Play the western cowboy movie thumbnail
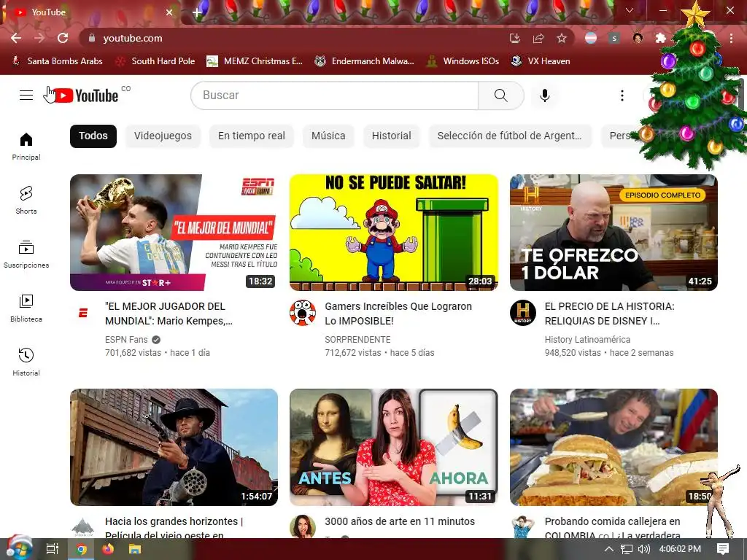This screenshot has height=560, width=747. (174, 447)
